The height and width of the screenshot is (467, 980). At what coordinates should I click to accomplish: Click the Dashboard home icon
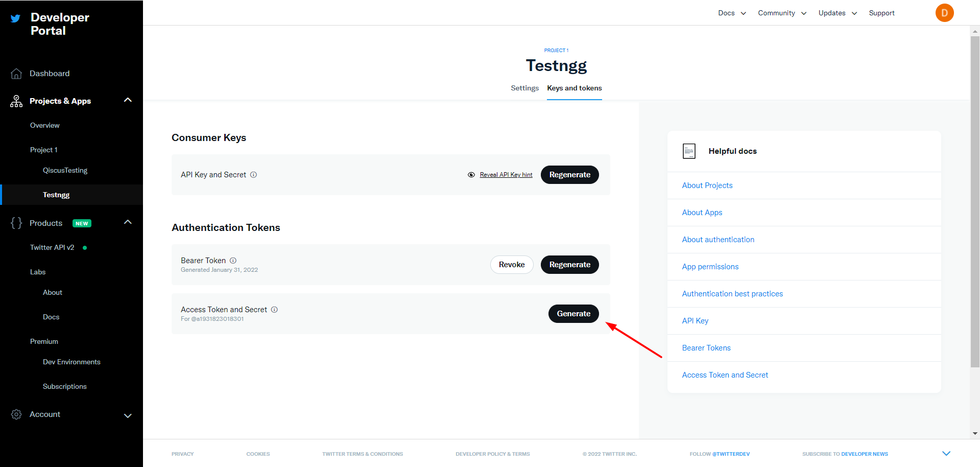click(x=16, y=74)
